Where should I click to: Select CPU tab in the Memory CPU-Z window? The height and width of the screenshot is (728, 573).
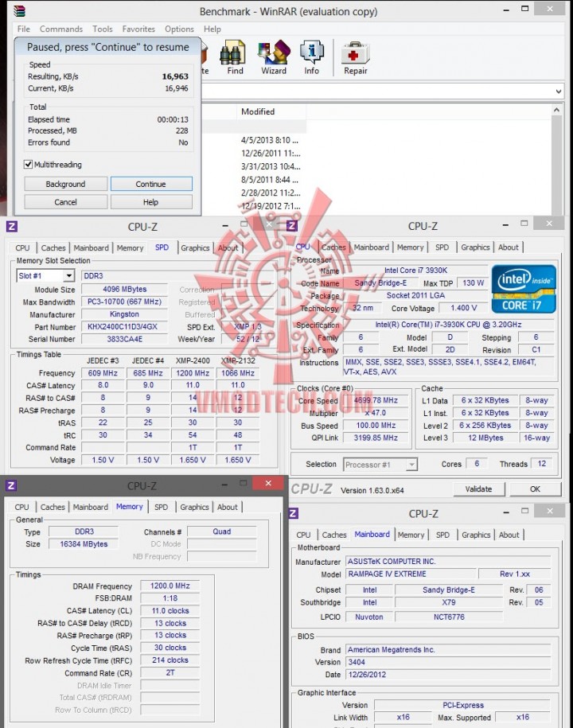tap(21, 507)
